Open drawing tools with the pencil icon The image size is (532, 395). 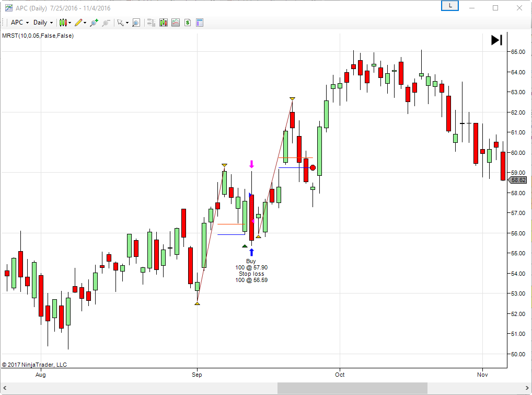(79, 22)
